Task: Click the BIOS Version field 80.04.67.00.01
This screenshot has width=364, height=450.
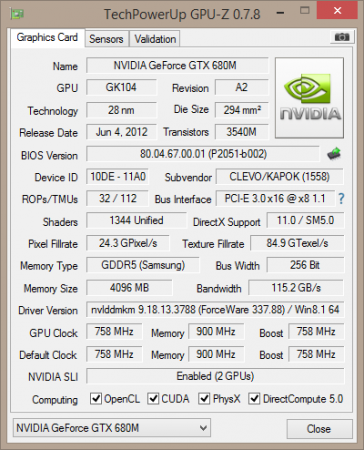Action: click(x=203, y=154)
